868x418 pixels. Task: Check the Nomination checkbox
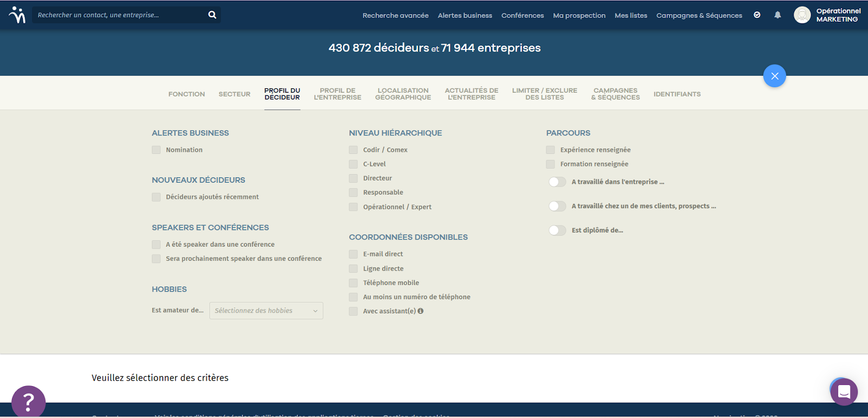click(156, 150)
